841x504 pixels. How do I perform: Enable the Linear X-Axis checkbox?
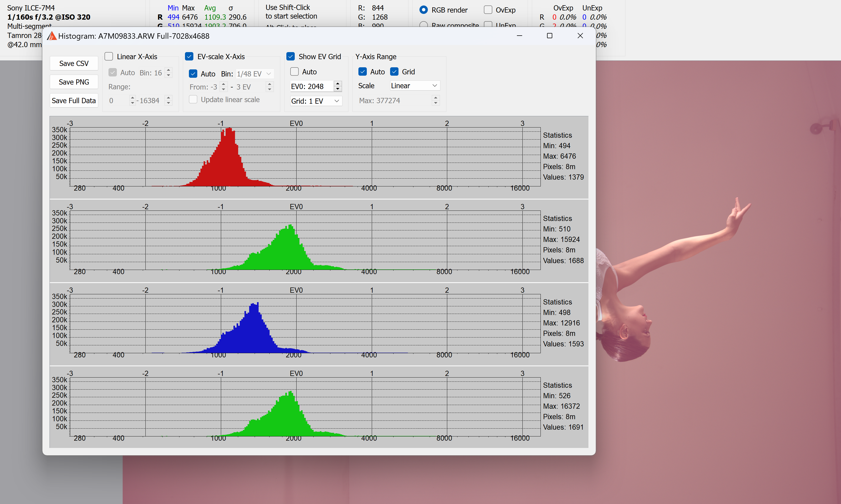coord(109,56)
